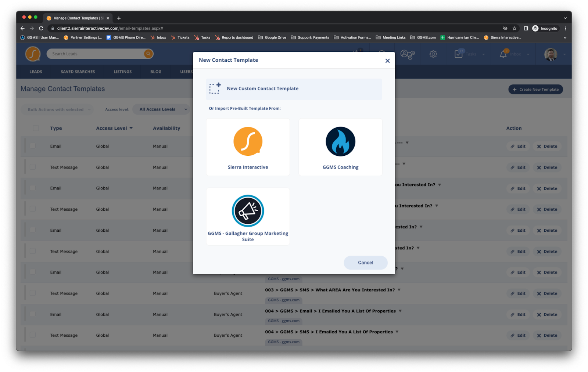Image resolution: width=588 pixels, height=372 pixels.
Task: Edit the first Email template
Action: point(518,146)
